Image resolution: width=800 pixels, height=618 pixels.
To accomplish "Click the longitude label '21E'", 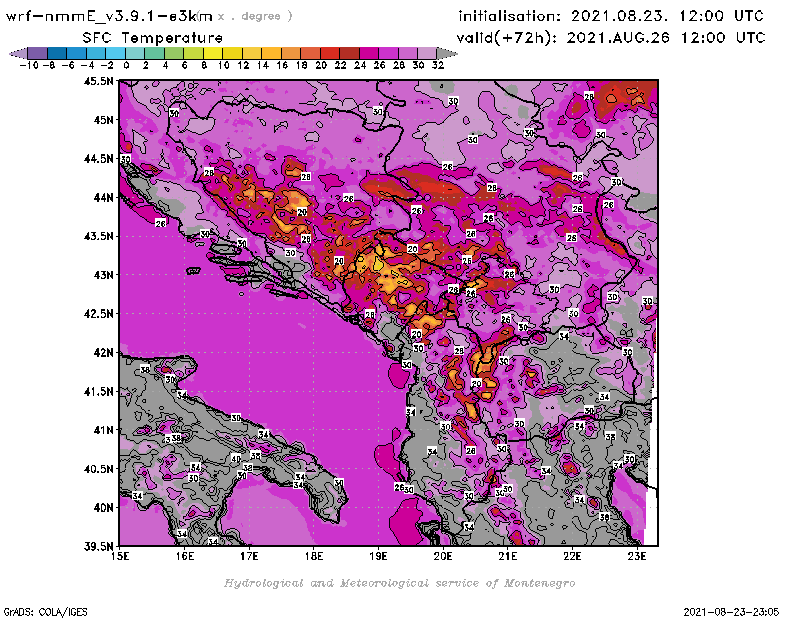I will pyautogui.click(x=508, y=556).
